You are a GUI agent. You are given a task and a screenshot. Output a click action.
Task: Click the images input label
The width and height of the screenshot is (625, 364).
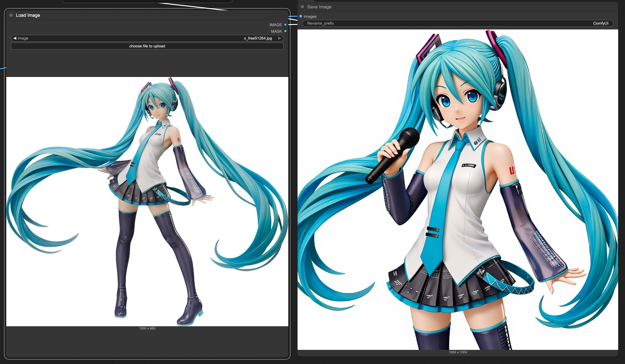click(310, 16)
